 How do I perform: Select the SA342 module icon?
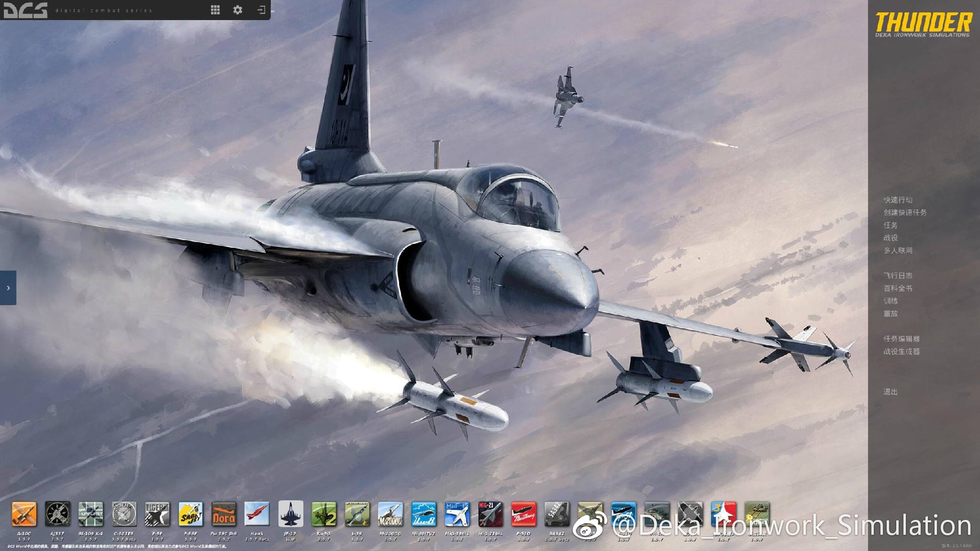pyautogui.click(x=557, y=514)
